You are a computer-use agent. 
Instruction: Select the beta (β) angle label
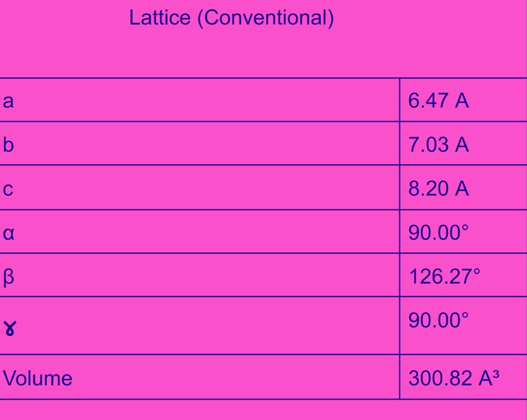pyautogui.click(x=8, y=277)
